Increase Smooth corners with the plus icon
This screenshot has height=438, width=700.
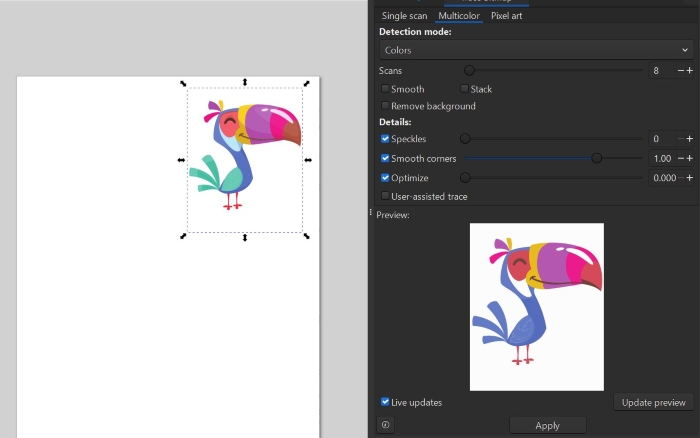690,159
